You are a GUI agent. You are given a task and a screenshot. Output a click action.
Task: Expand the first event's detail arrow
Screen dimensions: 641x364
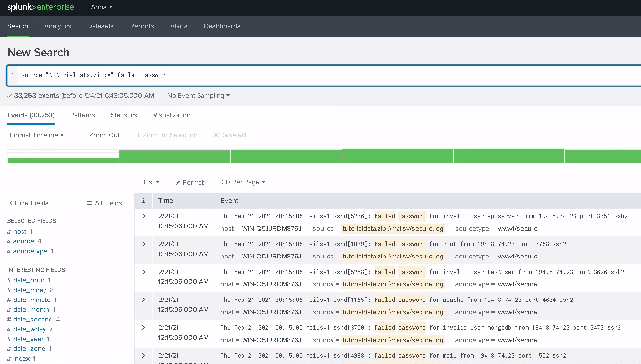point(143,216)
